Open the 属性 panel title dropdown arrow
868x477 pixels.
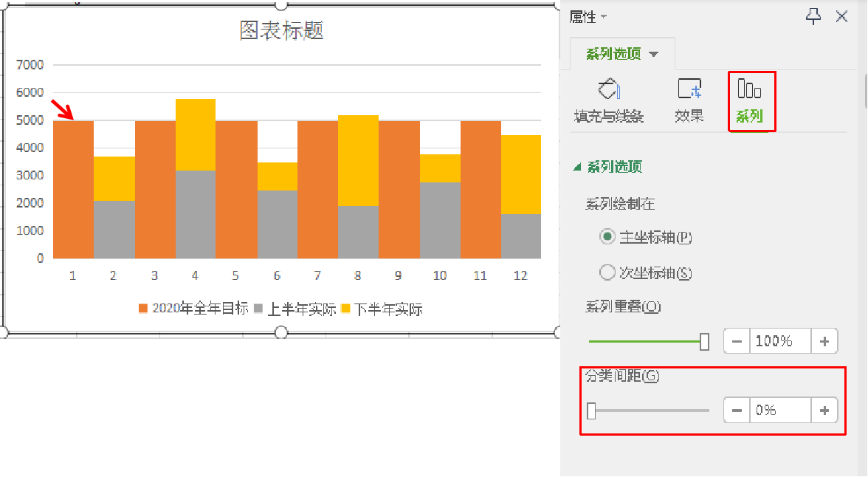[x=604, y=17]
